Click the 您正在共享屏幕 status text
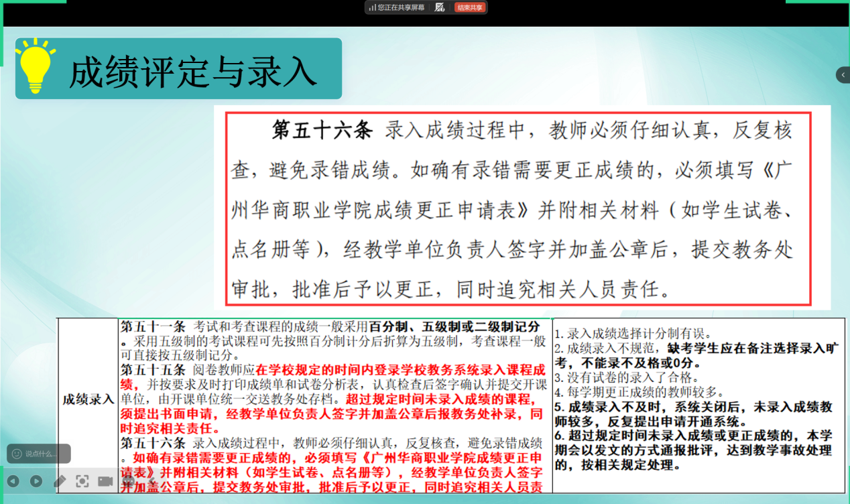 401,7
